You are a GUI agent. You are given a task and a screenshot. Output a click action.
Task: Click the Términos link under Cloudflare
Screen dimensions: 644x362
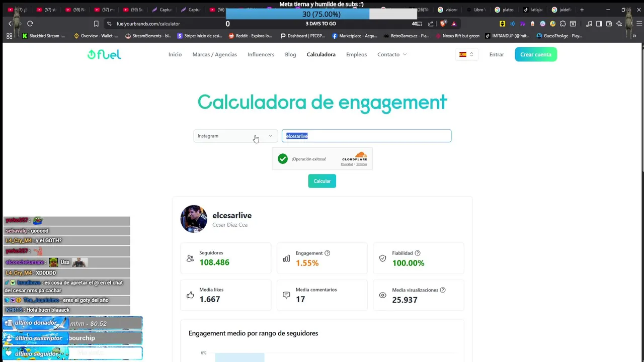[x=361, y=164]
